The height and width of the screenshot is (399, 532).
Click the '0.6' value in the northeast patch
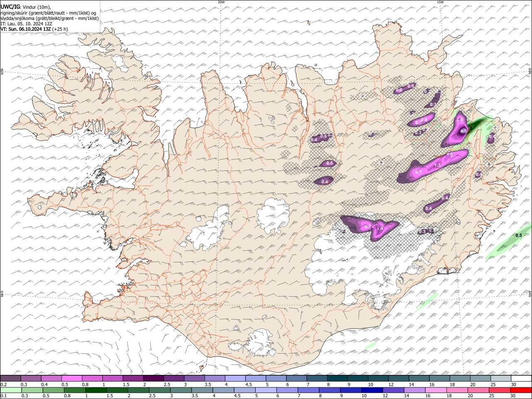tap(399, 90)
